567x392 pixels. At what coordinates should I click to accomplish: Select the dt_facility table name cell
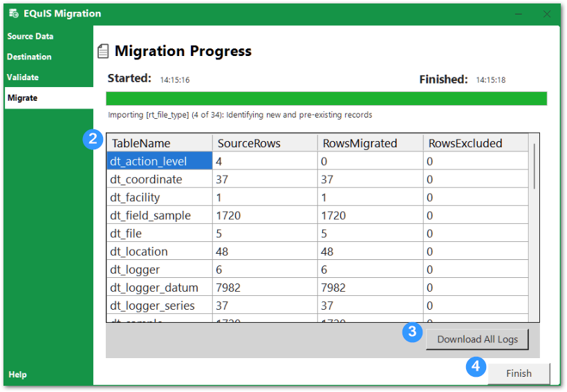pyautogui.click(x=160, y=197)
